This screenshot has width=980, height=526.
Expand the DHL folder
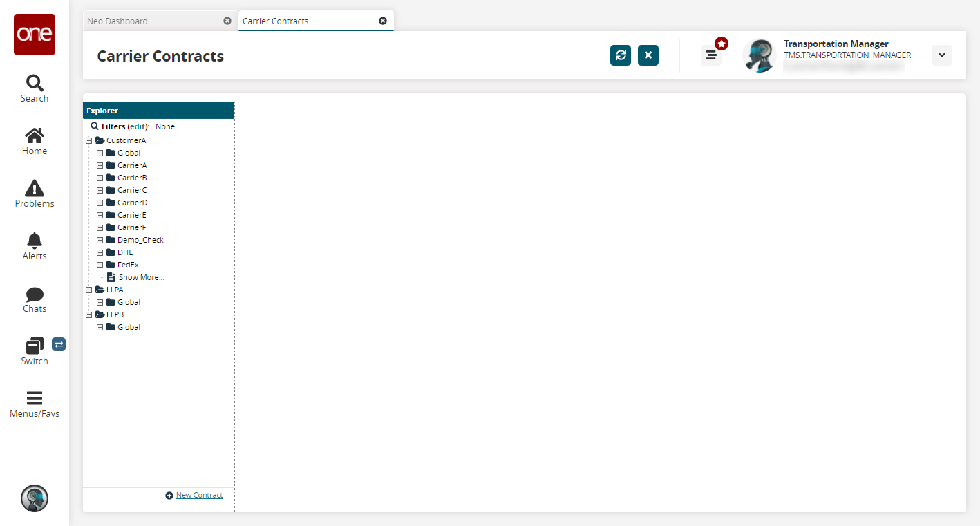click(100, 252)
